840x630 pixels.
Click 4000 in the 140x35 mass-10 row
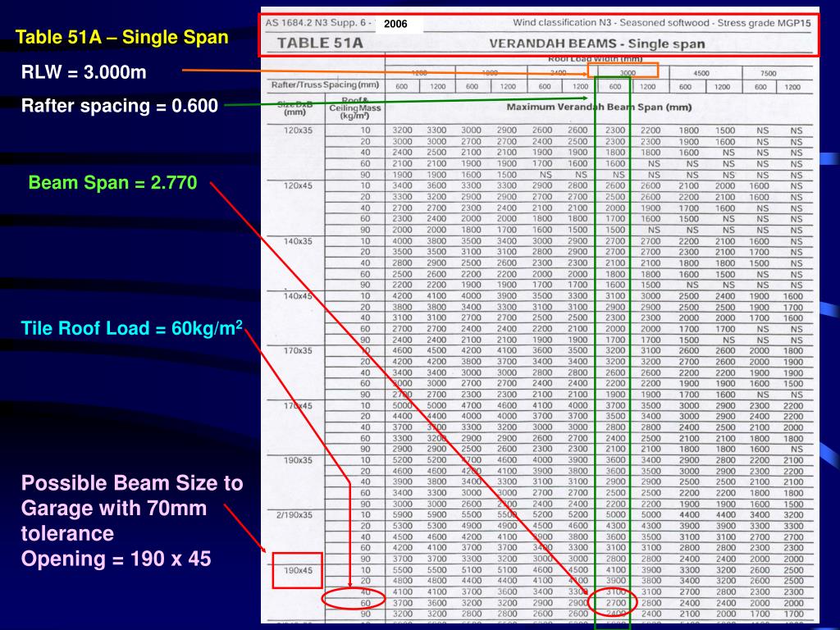[x=402, y=241]
